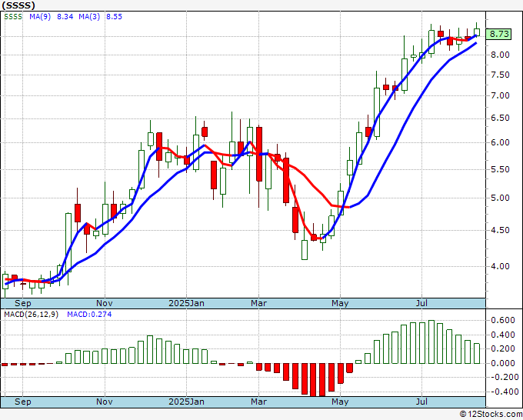
Task: Click the -0.200 MACD axis label
Action: click(x=503, y=377)
